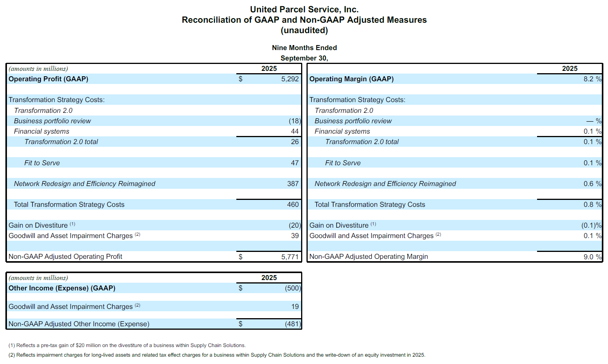Select the (0.1)% Gain on Divestiture margin

591,225
